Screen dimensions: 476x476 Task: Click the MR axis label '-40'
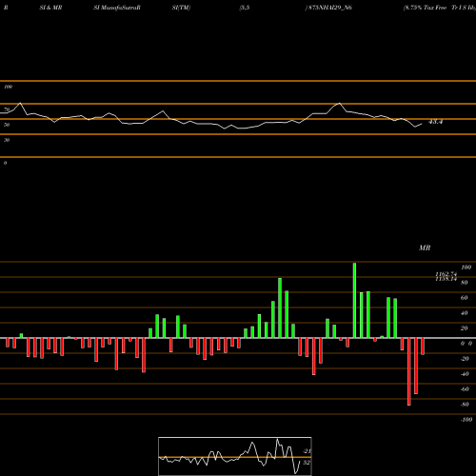[x=465, y=374]
